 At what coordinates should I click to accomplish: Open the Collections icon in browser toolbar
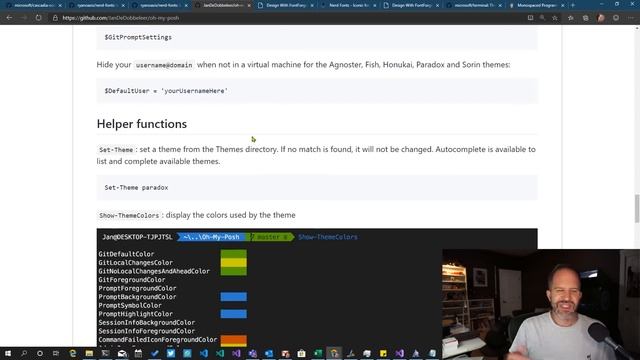click(x=586, y=18)
